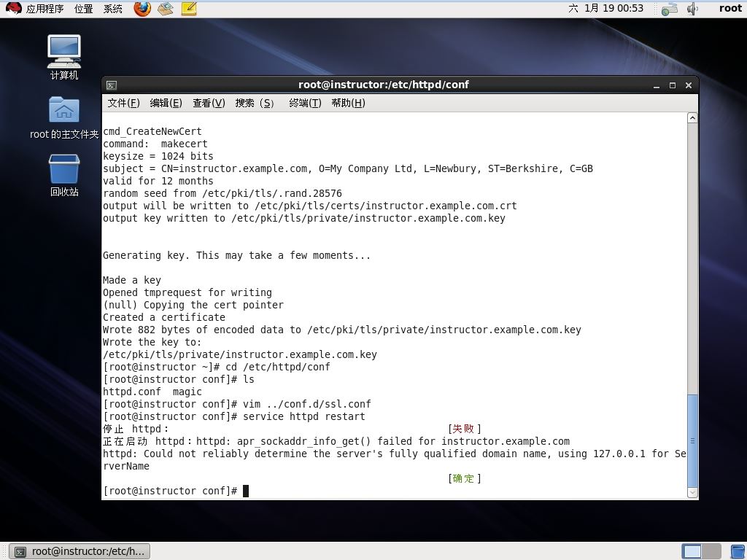Click the terminal title bar text
The width and height of the screenshot is (747, 560).
click(384, 85)
